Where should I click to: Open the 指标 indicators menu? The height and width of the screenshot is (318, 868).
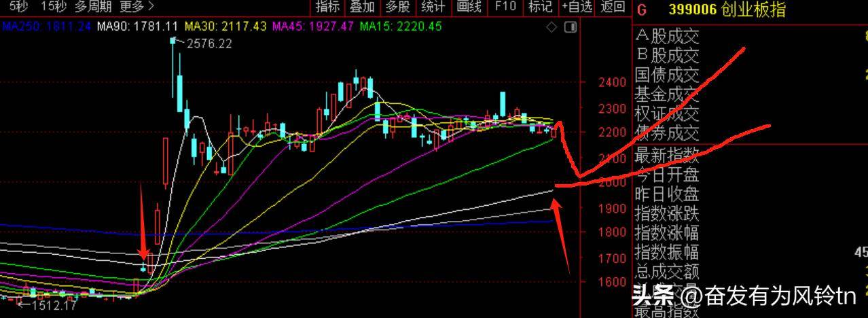point(328,7)
